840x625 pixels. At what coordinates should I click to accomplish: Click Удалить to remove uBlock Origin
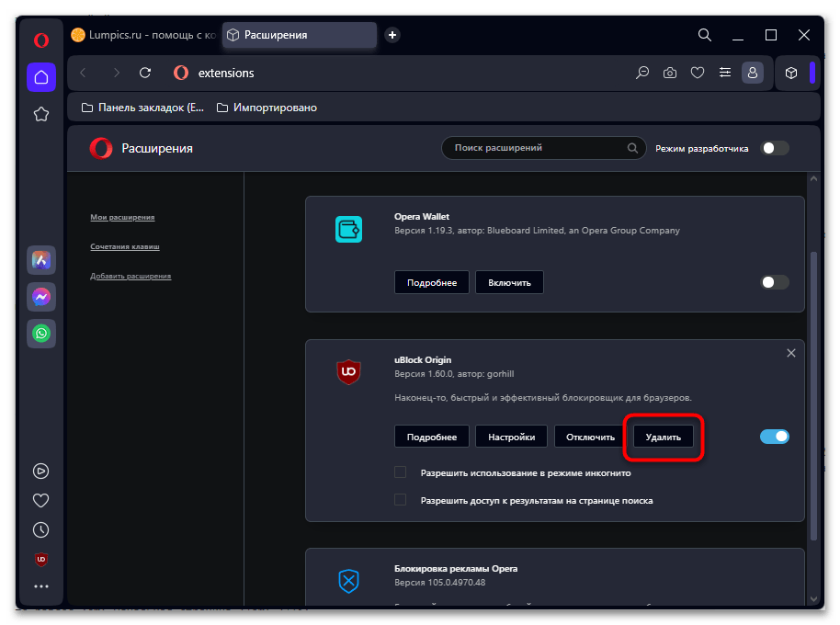[x=664, y=437]
